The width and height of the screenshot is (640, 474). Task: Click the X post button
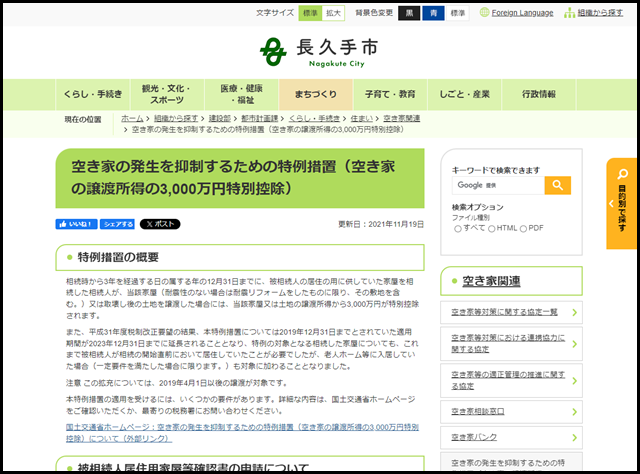(160, 224)
